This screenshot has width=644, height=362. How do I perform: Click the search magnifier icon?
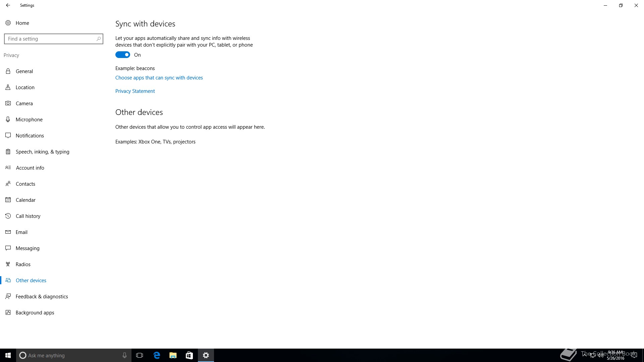pyautogui.click(x=98, y=39)
